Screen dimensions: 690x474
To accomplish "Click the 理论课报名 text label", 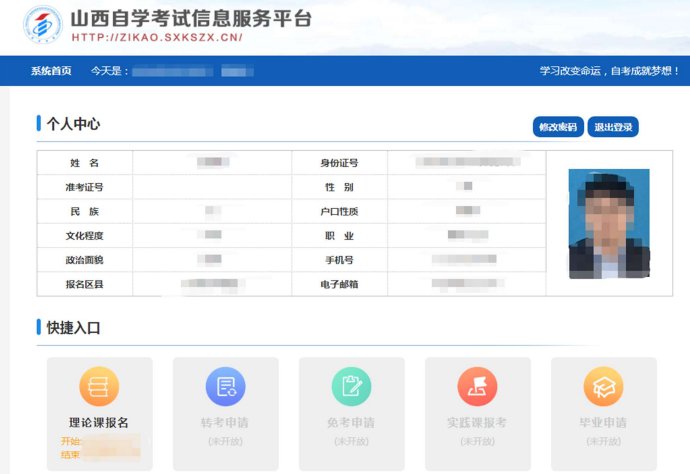I will [99, 422].
